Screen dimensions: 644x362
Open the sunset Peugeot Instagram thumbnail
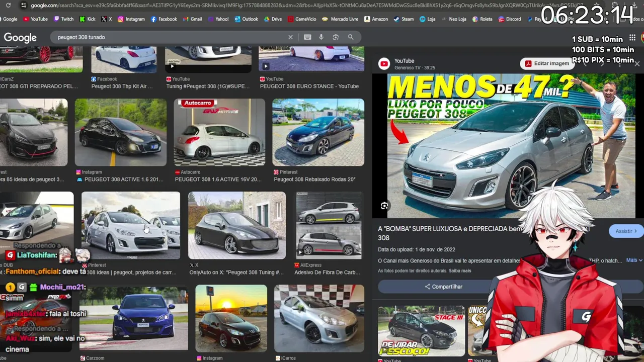pyautogui.click(x=231, y=318)
